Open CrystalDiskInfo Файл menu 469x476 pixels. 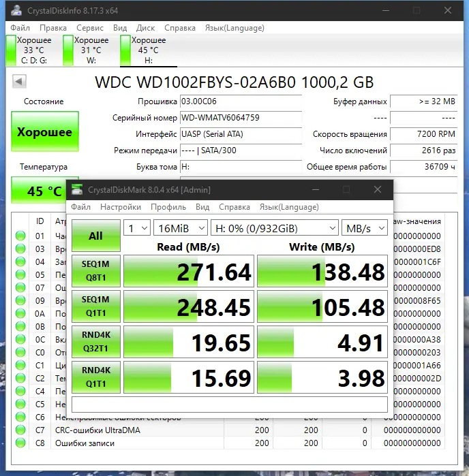tap(20, 28)
